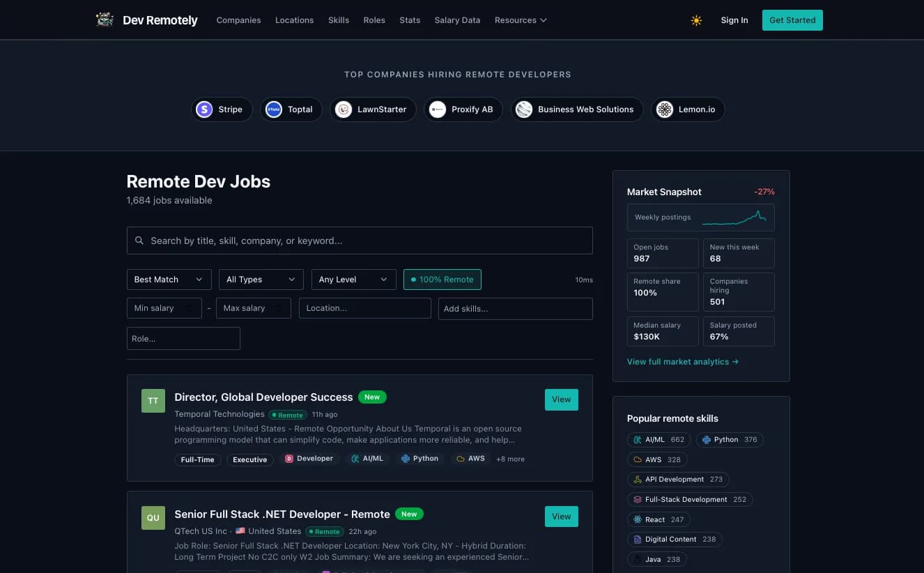Click the Toptal company logo icon

[274, 109]
